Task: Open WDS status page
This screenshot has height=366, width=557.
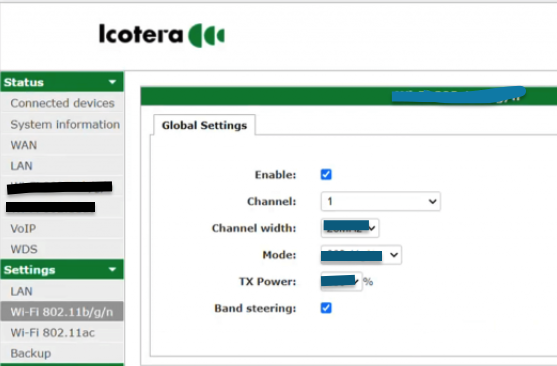Action: (62, 249)
